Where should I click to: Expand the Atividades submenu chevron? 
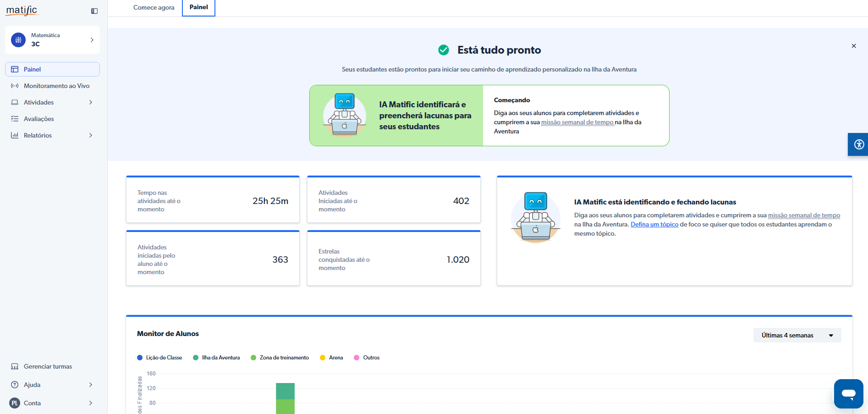click(91, 102)
